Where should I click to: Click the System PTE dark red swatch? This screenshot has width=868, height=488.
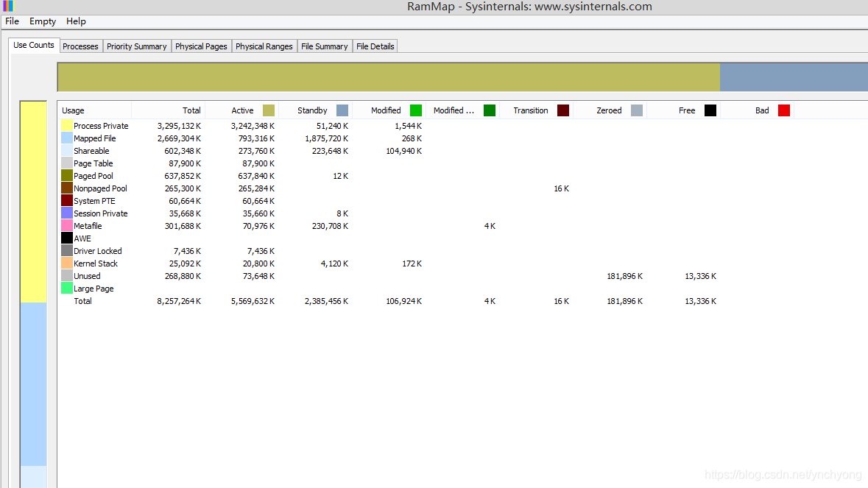67,201
